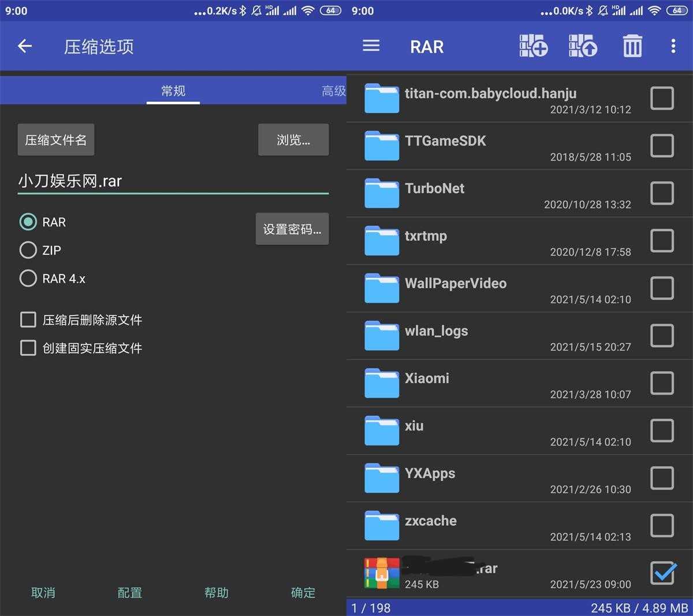This screenshot has width=693, height=616.
Task: Tap the back arrow in compression options
Action: point(25,46)
